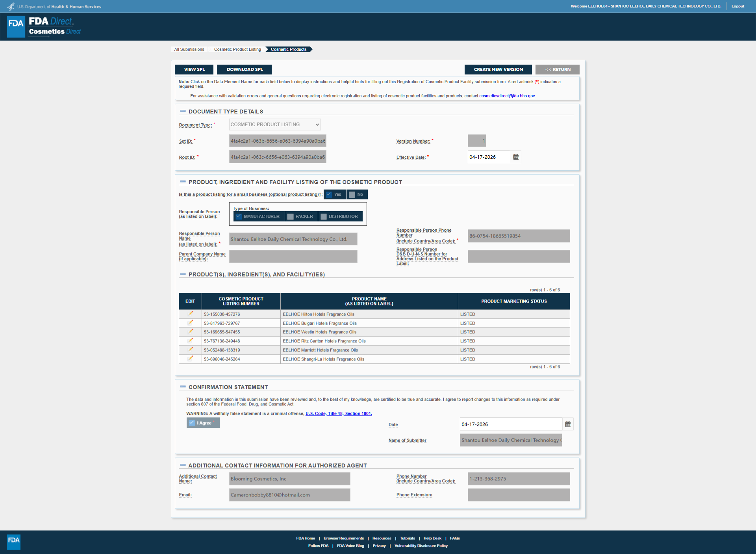Click the Root ID field
The image size is (756, 554).
coord(278,157)
